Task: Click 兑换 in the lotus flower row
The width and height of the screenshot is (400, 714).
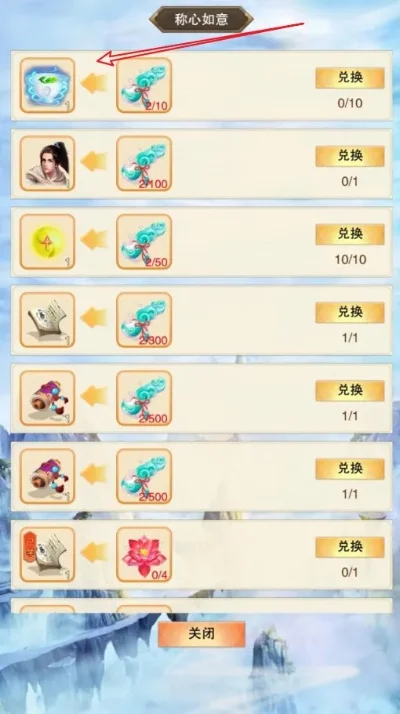Action: pyautogui.click(x=350, y=547)
